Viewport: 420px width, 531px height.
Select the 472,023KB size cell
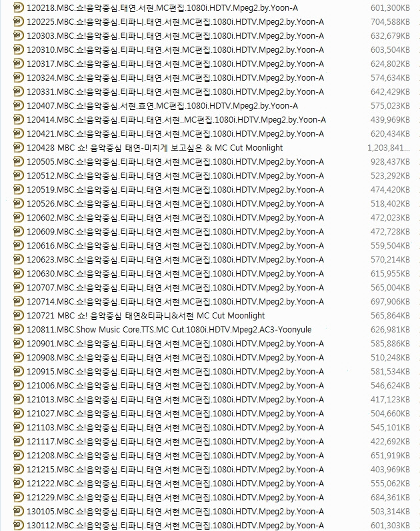point(390,217)
